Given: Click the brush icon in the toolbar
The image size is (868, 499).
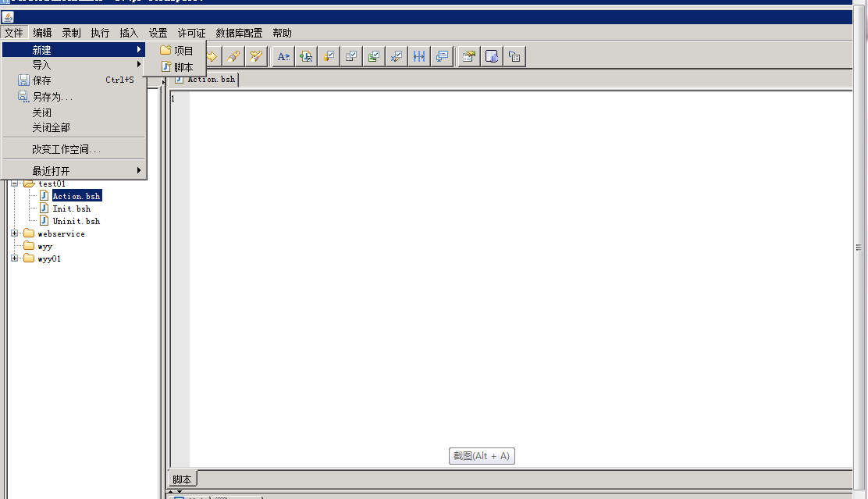Looking at the screenshot, I should [x=233, y=56].
